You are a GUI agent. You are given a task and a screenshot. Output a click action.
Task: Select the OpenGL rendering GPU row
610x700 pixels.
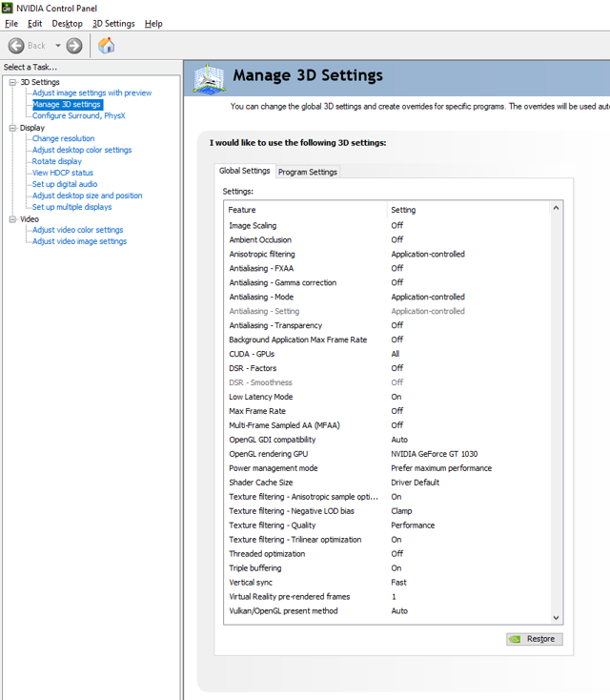387,454
